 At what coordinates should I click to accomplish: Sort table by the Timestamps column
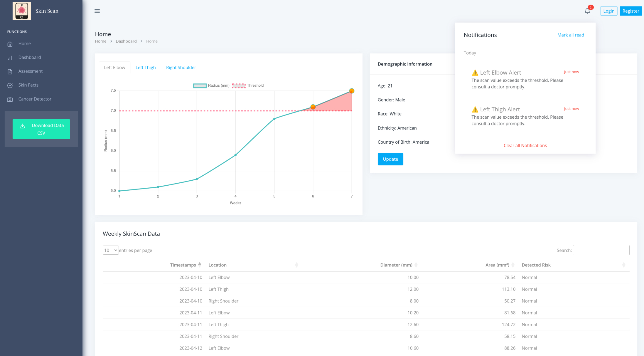coord(183,265)
